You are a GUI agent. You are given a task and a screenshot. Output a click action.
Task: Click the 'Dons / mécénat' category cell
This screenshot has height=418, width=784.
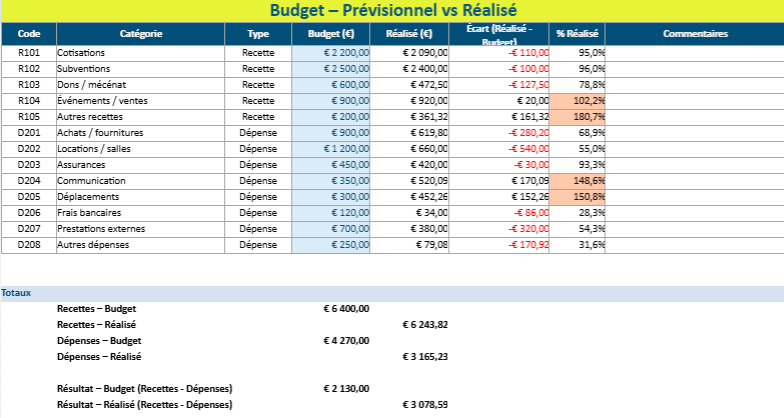140,84
